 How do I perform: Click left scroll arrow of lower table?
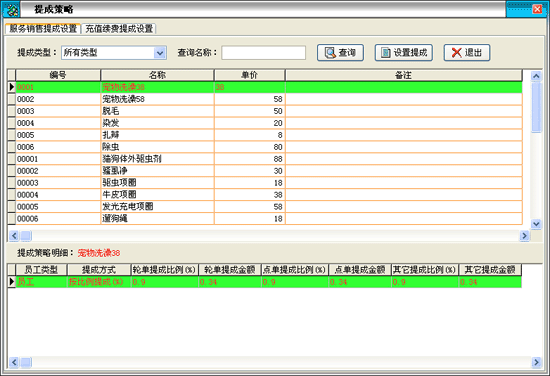click(14, 362)
